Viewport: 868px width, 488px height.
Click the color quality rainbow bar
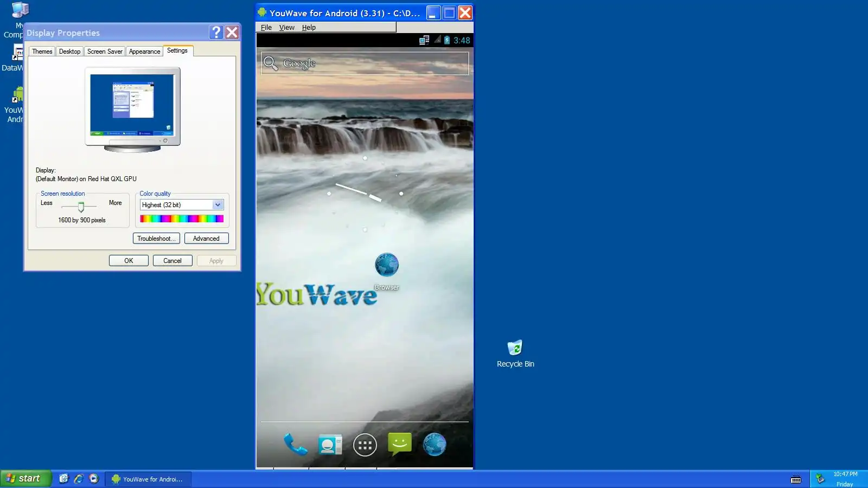coord(182,219)
